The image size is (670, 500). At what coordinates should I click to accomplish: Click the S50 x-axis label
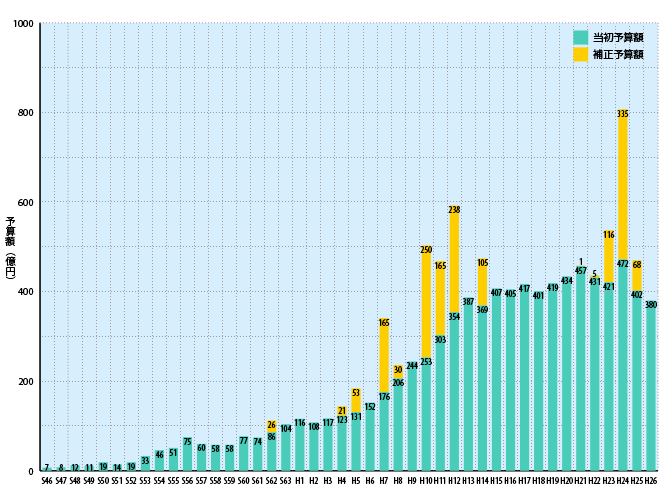coord(103,481)
